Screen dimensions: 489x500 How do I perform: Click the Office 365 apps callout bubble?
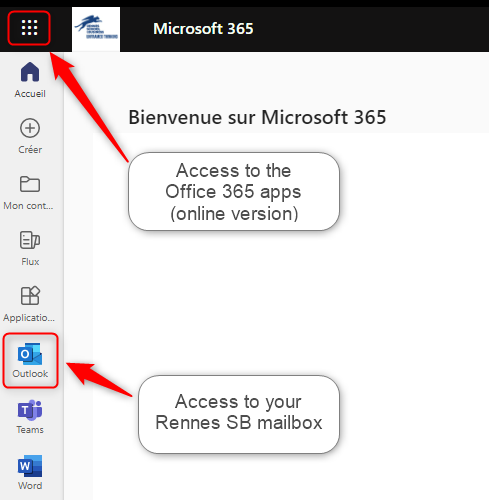[x=234, y=191]
